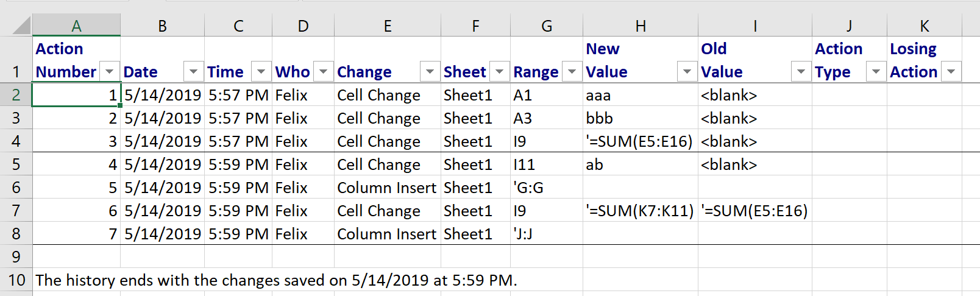This screenshot has height=296, width=980.
Task: Open the Action Number filter dropdown
Action: click(x=110, y=72)
